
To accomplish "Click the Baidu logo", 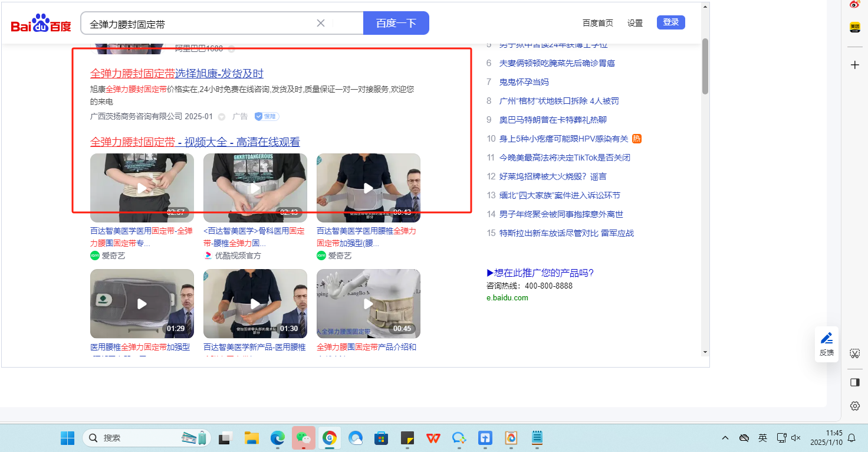I will 41,24.
